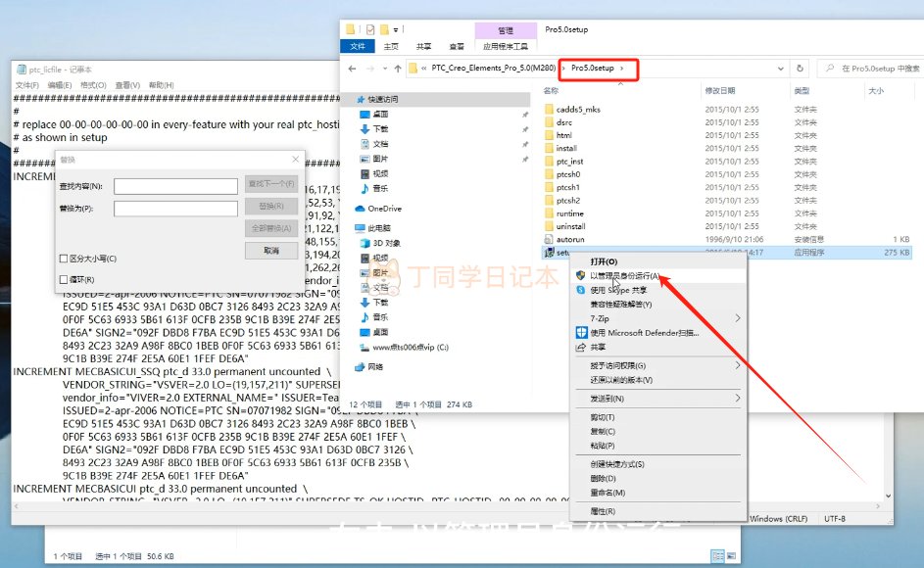Open 快速访问 star item in sidebar
The image size is (924, 568).
point(377,99)
